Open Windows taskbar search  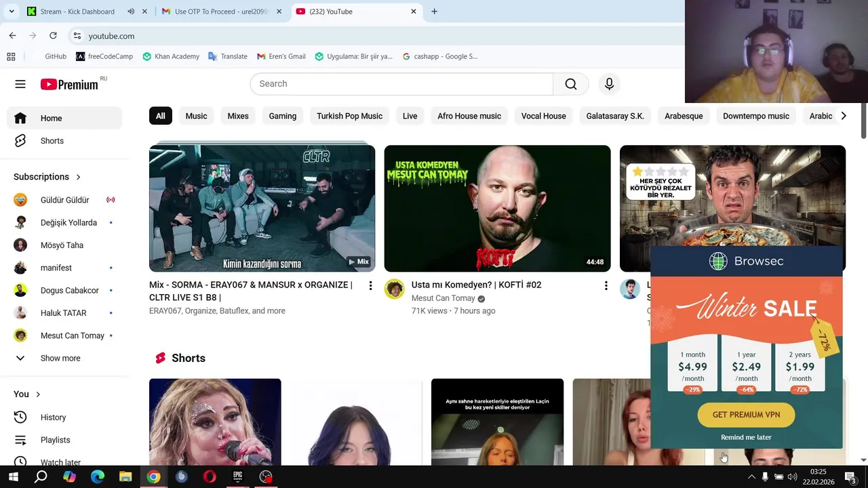click(x=41, y=476)
